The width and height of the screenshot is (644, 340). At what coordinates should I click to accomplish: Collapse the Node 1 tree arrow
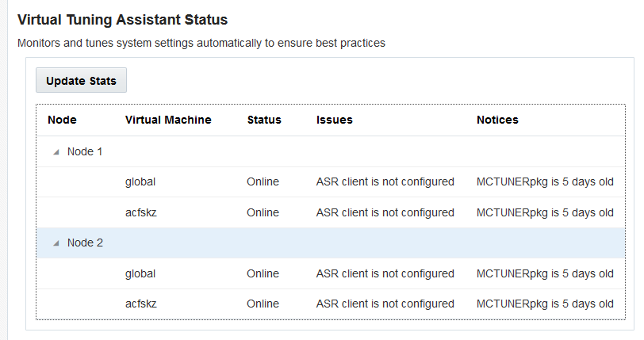click(x=56, y=152)
